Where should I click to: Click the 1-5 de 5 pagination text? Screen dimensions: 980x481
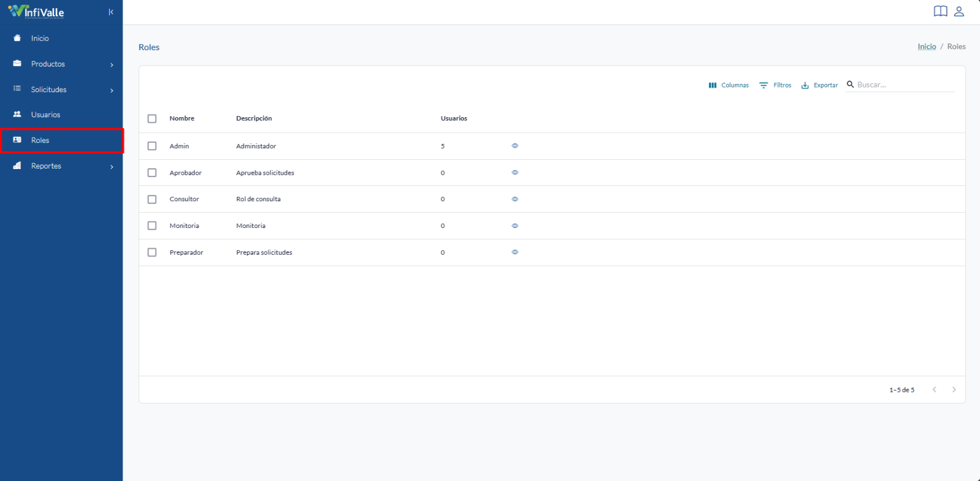902,389
